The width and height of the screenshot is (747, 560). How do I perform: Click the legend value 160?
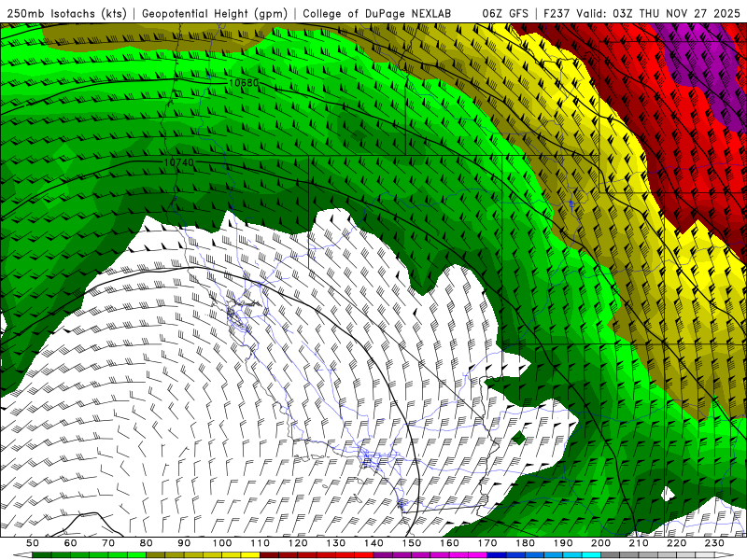[449, 543]
